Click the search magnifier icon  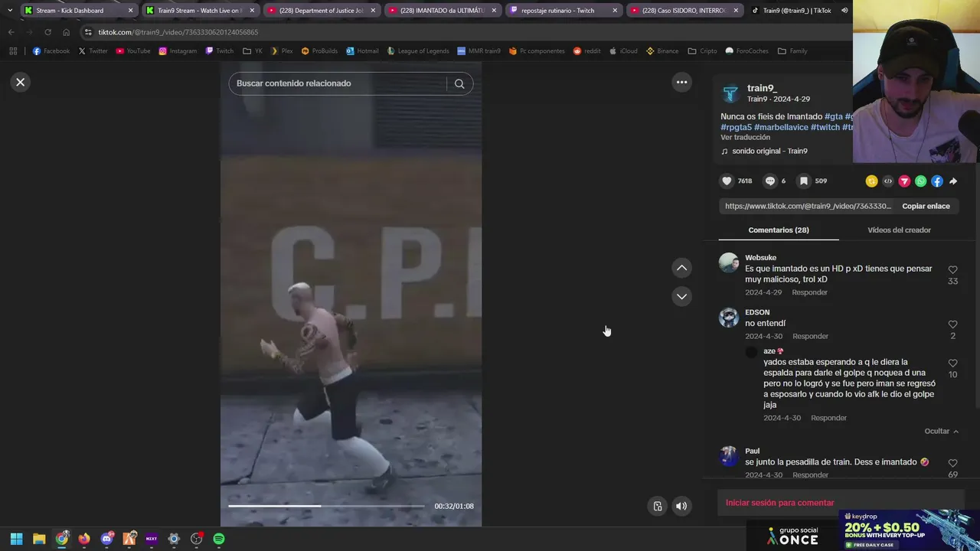click(x=459, y=83)
